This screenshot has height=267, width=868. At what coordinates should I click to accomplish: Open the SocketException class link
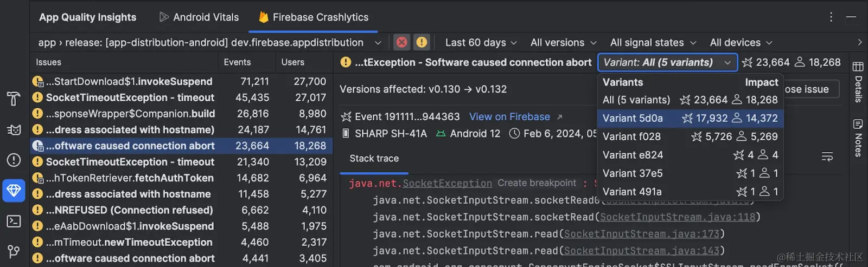point(447,184)
